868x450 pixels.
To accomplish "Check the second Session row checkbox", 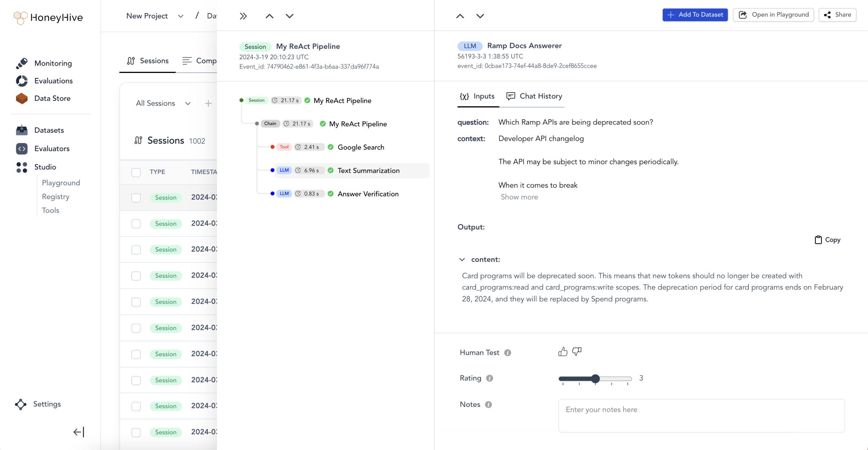I will tap(136, 223).
